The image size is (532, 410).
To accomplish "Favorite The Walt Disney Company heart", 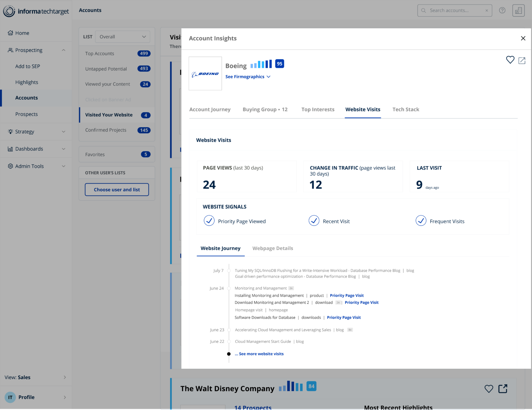I will click(x=489, y=388).
